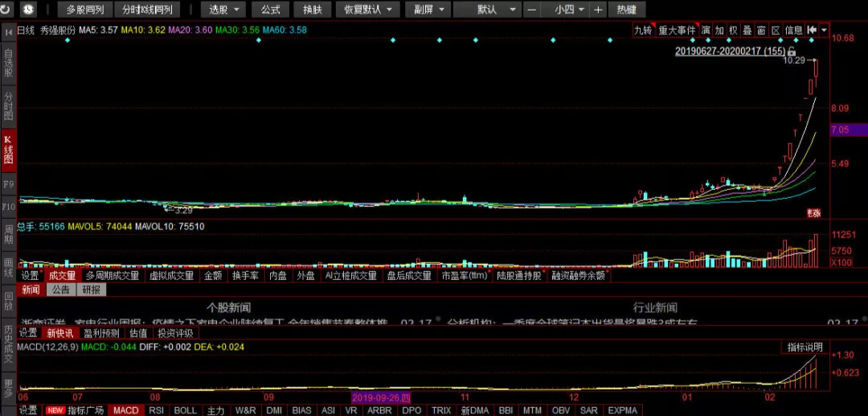
Task: Toggle the 多股同列 view
Action: 85,10
